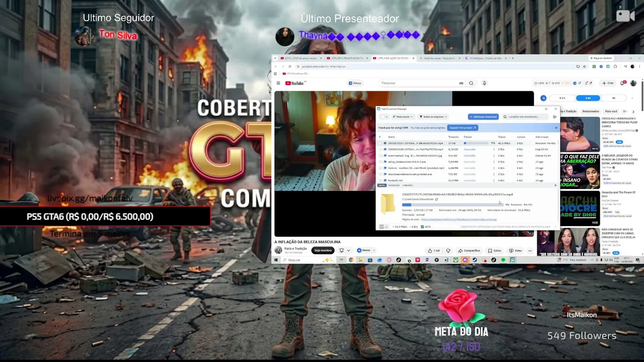Start voice search with the microphone icon

coord(484,83)
